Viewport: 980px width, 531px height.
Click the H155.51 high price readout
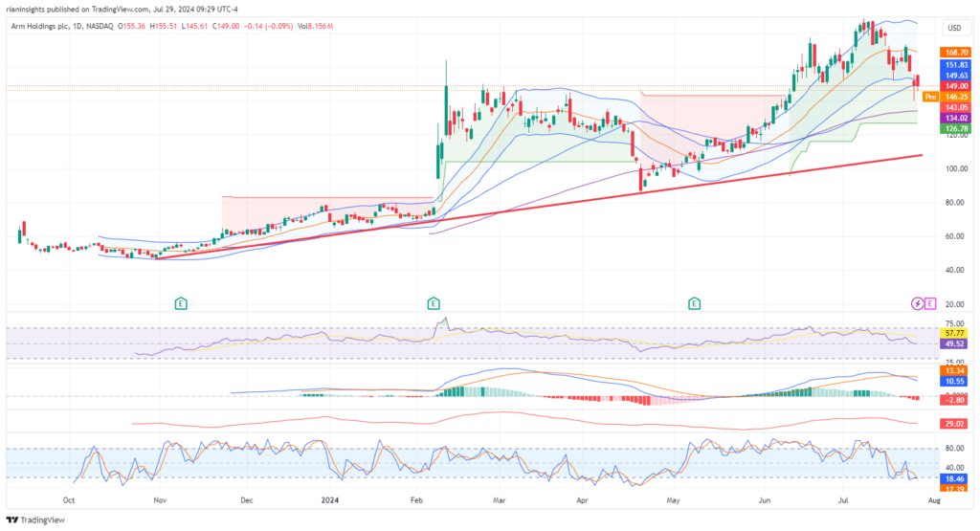(x=163, y=26)
